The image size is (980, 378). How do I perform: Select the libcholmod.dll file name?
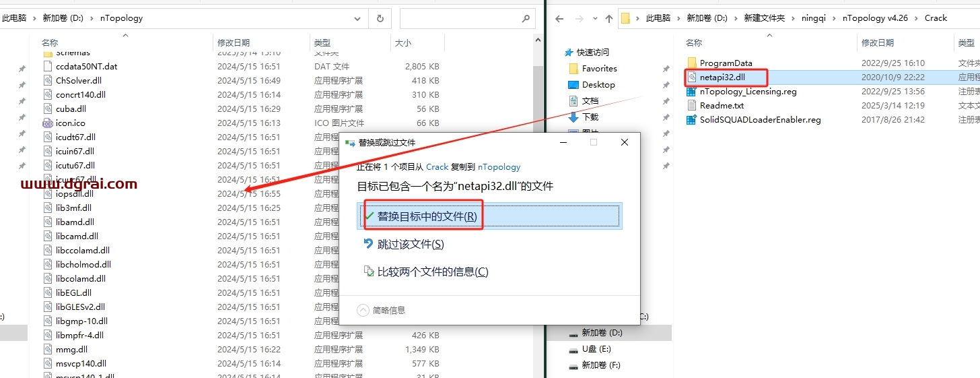[x=83, y=264]
